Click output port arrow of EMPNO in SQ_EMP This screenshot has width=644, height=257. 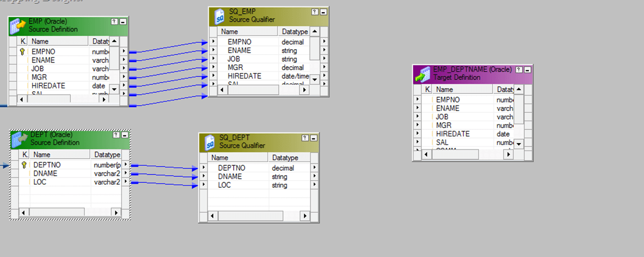point(324,41)
